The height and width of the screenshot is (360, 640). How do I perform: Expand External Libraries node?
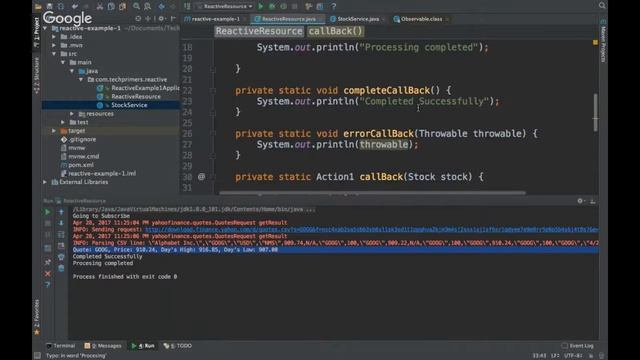tap(45, 182)
